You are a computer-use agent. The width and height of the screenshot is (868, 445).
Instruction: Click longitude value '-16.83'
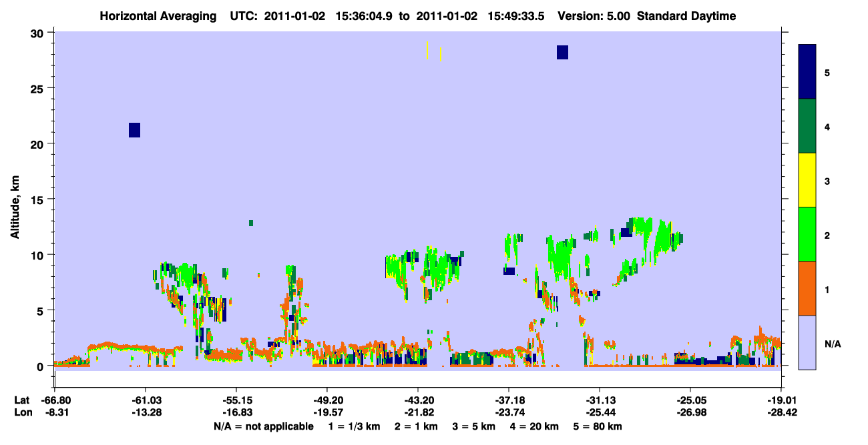click(x=236, y=413)
